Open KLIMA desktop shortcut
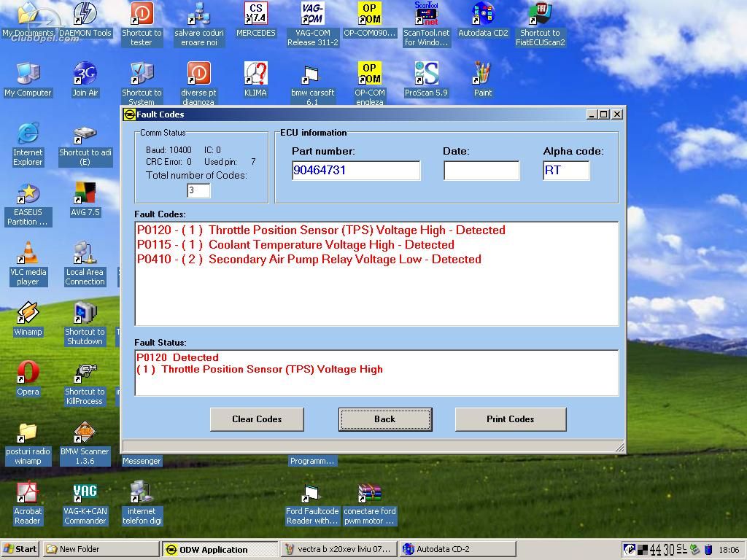This screenshot has width=747, height=560. (x=256, y=80)
